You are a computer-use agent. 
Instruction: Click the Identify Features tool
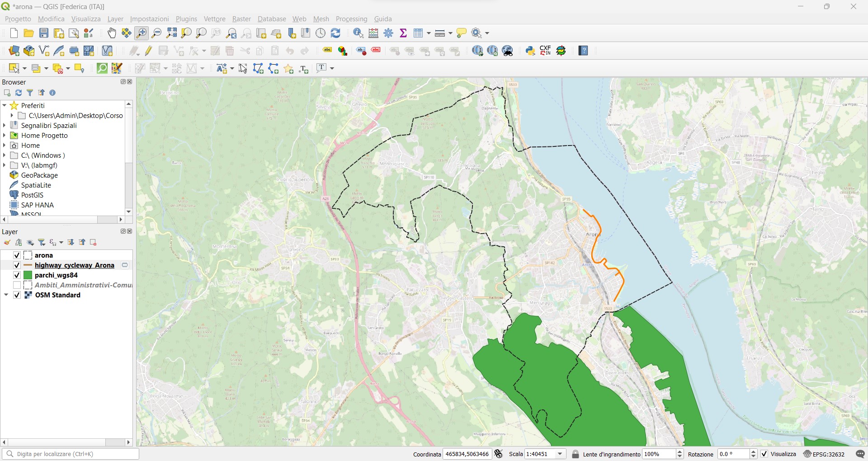359,33
